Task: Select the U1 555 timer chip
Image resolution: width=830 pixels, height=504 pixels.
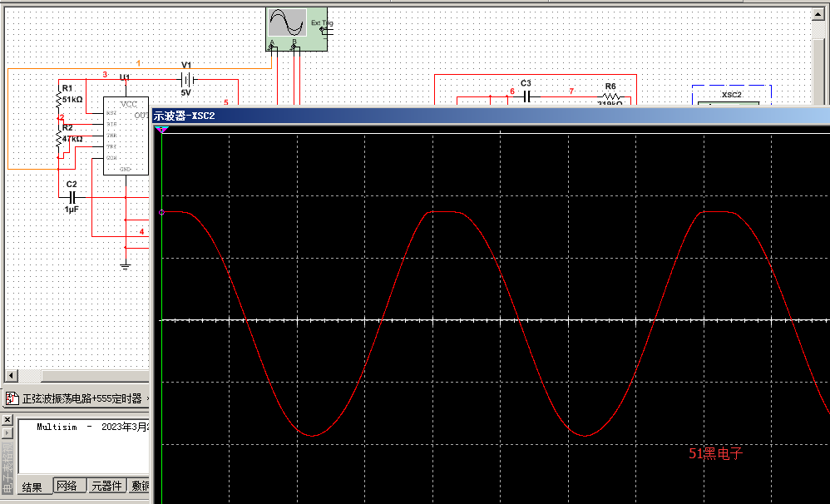Action: (126, 136)
